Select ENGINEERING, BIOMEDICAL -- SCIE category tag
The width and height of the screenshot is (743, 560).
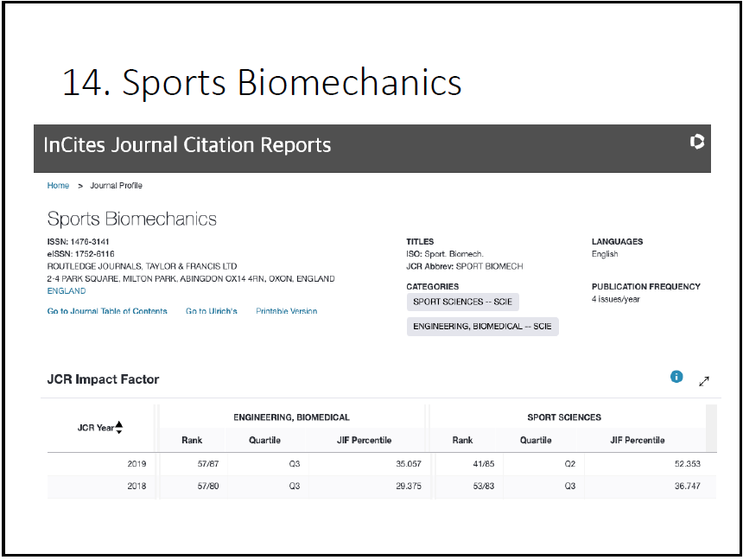[482, 326]
